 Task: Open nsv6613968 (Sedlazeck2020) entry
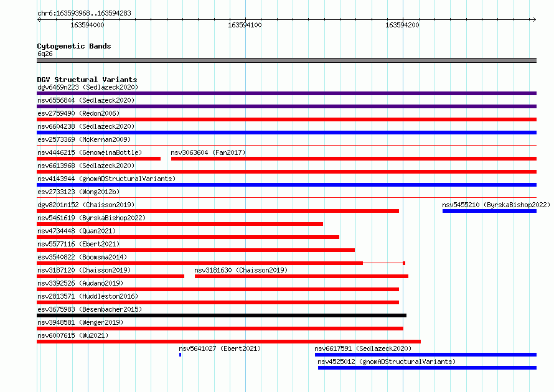(x=86, y=166)
